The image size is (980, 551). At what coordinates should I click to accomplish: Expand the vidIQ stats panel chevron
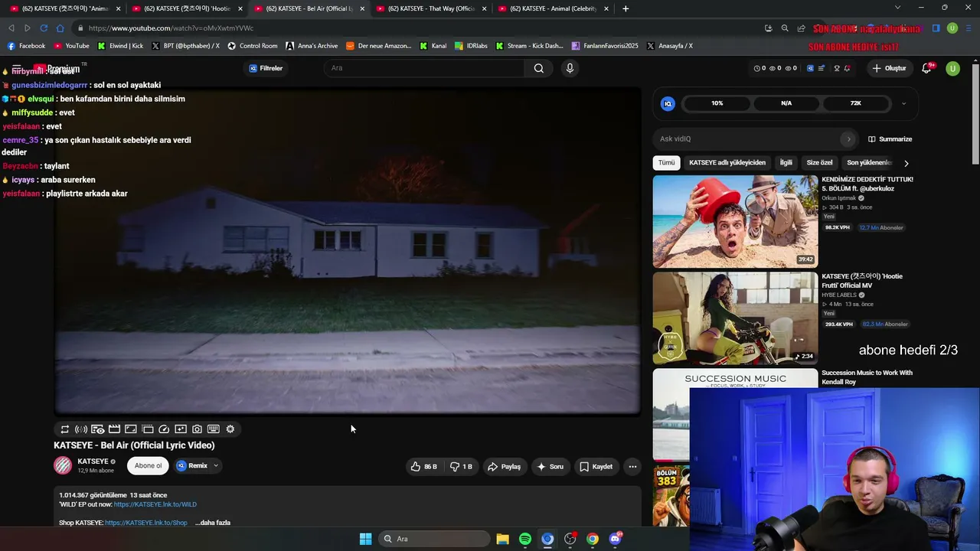pyautogui.click(x=903, y=103)
